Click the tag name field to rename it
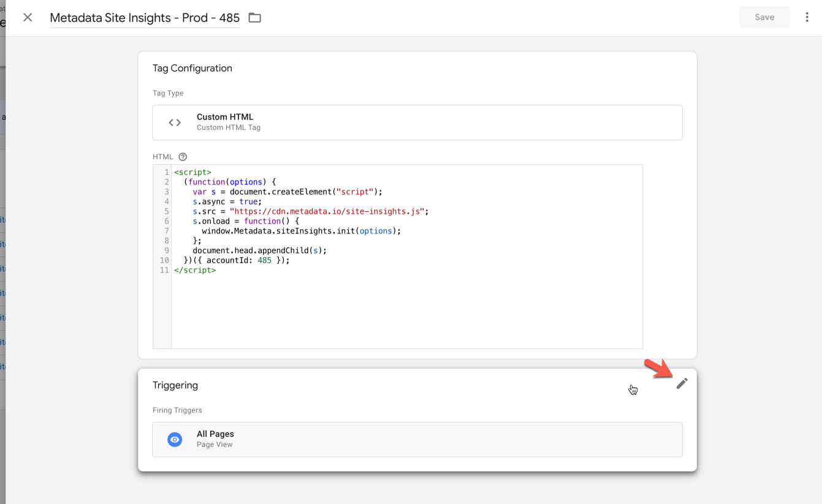The image size is (822, 504). click(x=145, y=18)
